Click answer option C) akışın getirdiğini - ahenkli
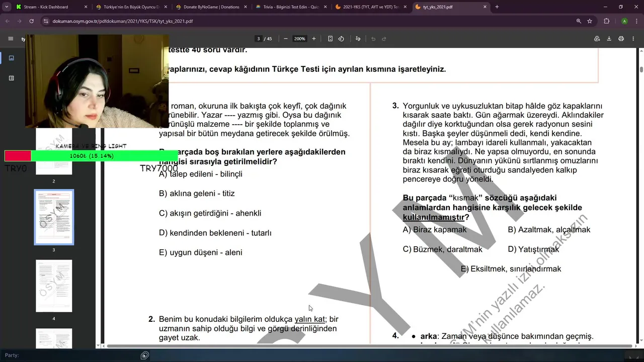 [210, 213]
